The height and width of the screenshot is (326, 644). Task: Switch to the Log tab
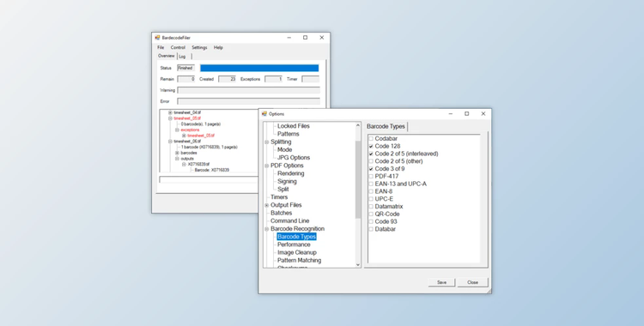click(x=182, y=57)
